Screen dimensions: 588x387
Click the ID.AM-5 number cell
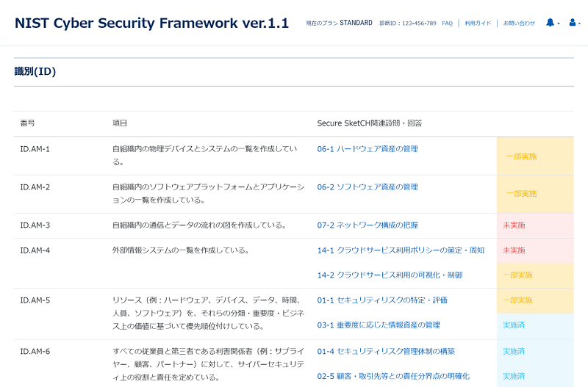[x=35, y=300]
